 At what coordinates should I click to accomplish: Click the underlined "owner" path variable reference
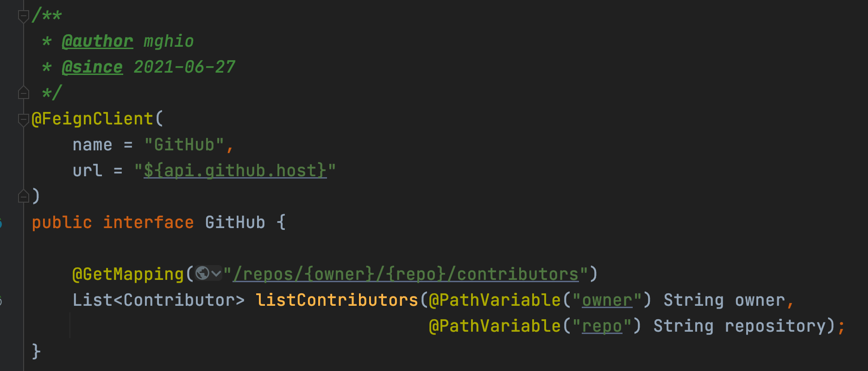pos(607,300)
